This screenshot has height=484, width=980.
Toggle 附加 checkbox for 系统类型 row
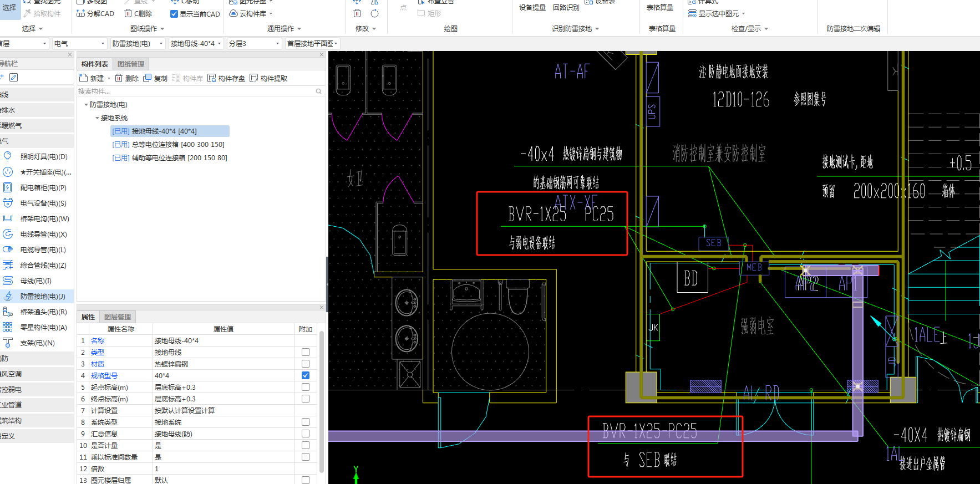(306, 422)
